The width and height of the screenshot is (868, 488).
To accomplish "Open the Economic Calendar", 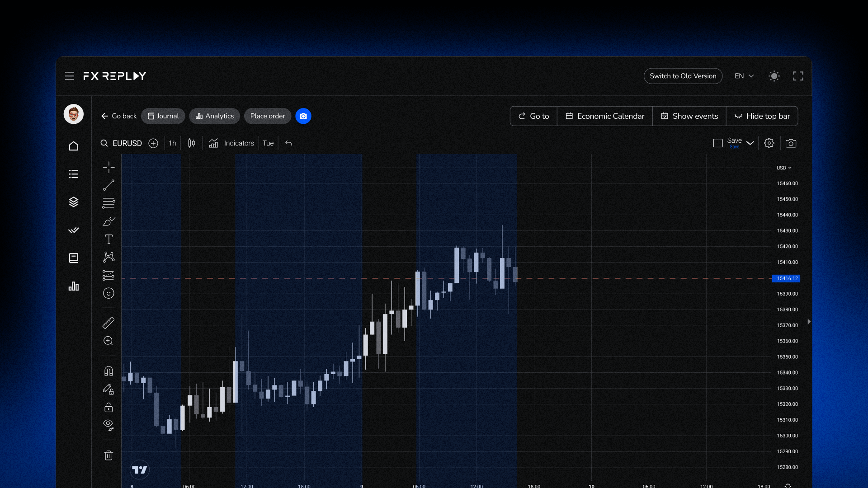I will [x=605, y=116].
